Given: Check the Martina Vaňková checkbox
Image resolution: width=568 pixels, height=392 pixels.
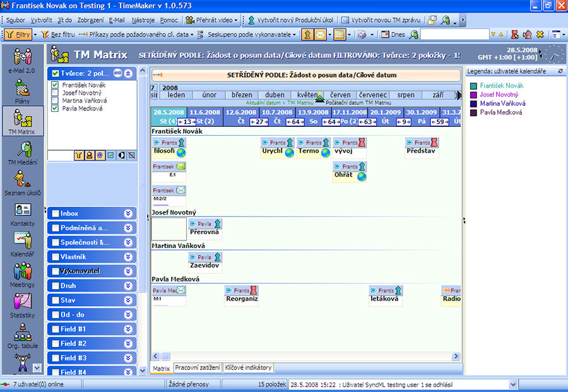Looking at the screenshot, I should [55, 101].
